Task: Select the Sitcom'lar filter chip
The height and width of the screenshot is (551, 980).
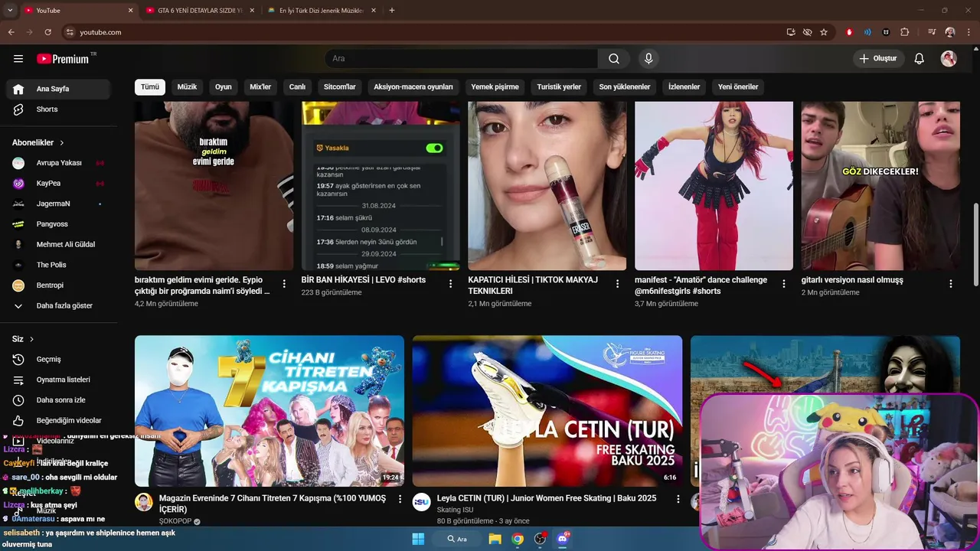Action: (340, 87)
